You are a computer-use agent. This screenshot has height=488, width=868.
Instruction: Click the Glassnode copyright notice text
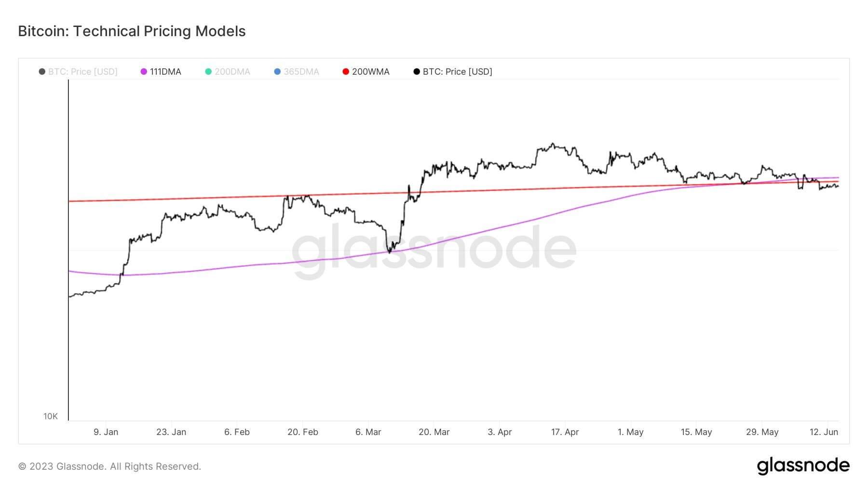[x=109, y=466]
